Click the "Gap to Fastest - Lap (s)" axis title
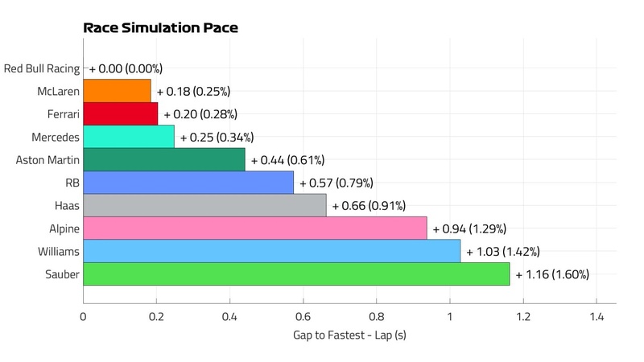 point(349,335)
